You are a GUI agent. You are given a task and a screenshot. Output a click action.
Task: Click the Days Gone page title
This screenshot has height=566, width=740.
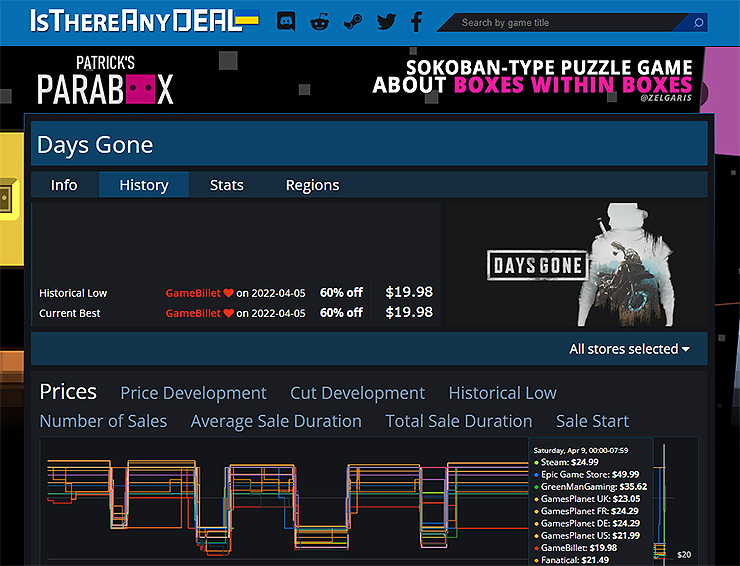95,144
